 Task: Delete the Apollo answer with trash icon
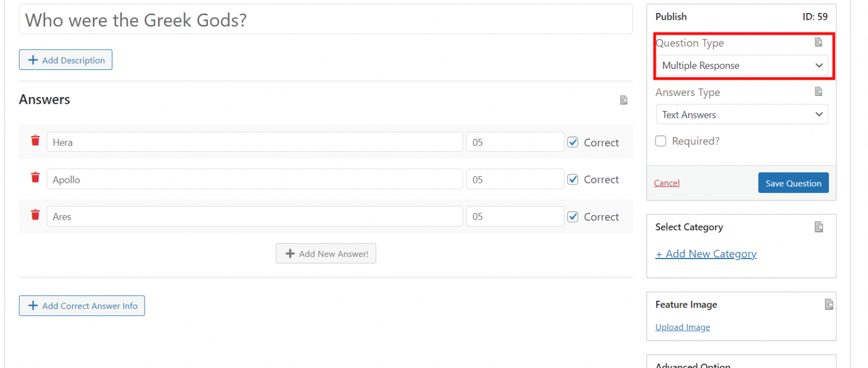(x=35, y=178)
